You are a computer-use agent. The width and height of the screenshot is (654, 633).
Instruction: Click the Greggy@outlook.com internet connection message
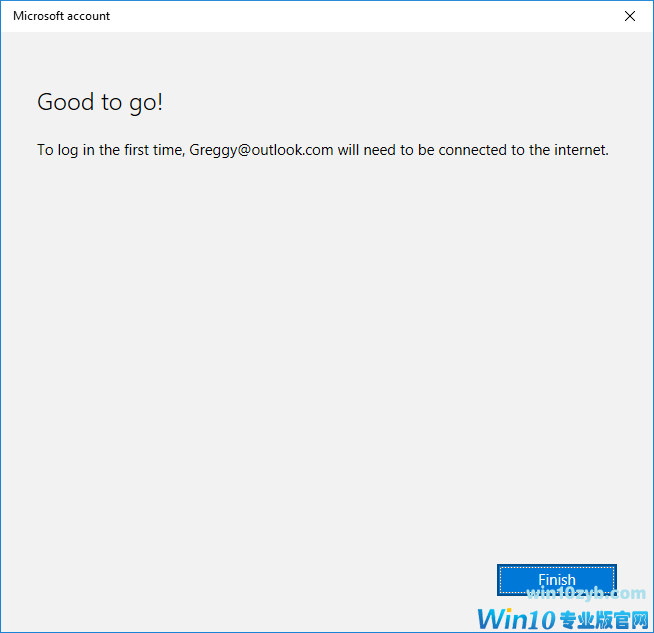coord(323,150)
